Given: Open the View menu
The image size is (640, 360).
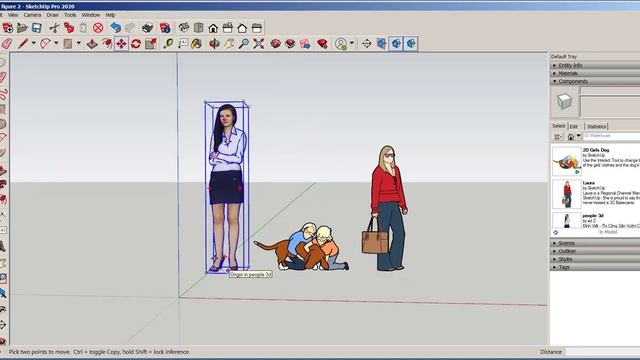Looking at the screenshot, I should point(13,15).
